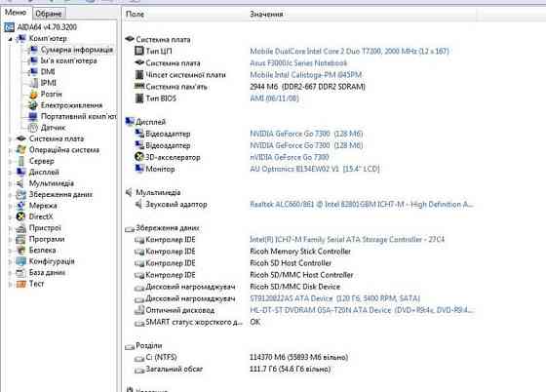Click the Сервер icon in tree
This screenshot has height=392, width=546.
coord(20,161)
